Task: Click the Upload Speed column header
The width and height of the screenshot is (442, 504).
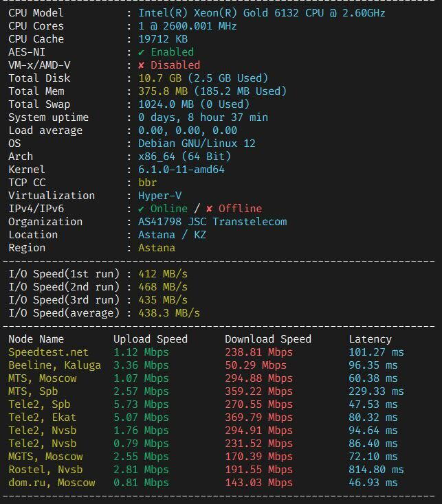Action: click(150, 339)
